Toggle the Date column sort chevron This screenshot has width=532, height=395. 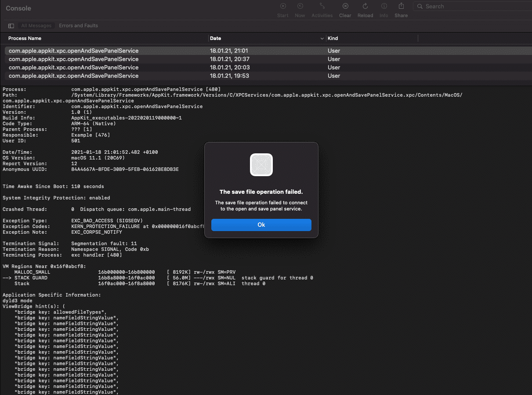tap(322, 39)
